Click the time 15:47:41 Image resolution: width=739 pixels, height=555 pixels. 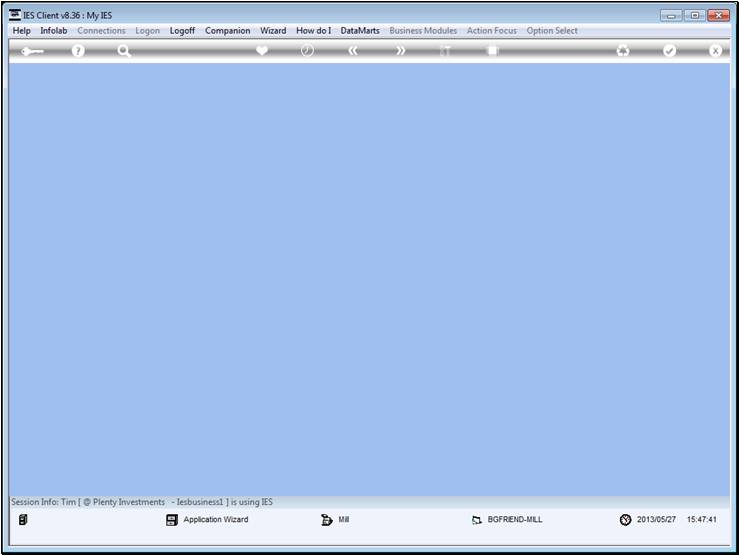click(x=702, y=520)
